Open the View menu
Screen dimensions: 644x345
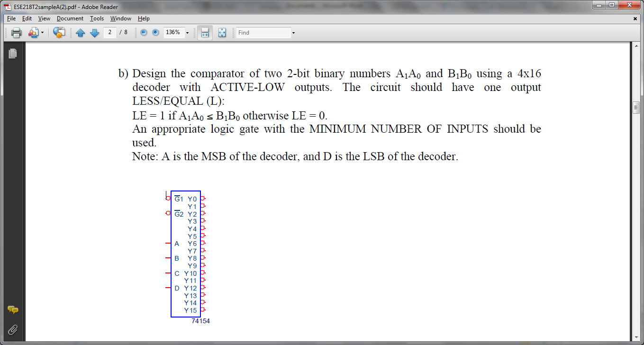44,18
